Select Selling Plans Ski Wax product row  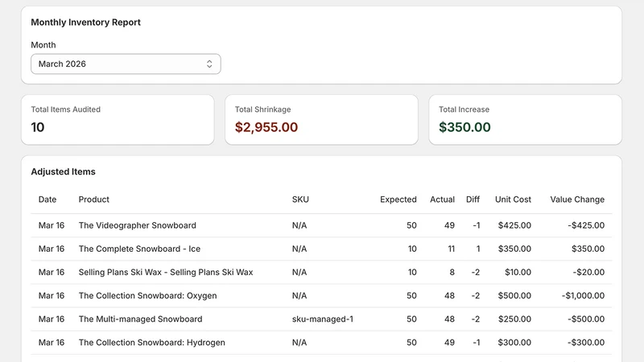tap(321, 272)
